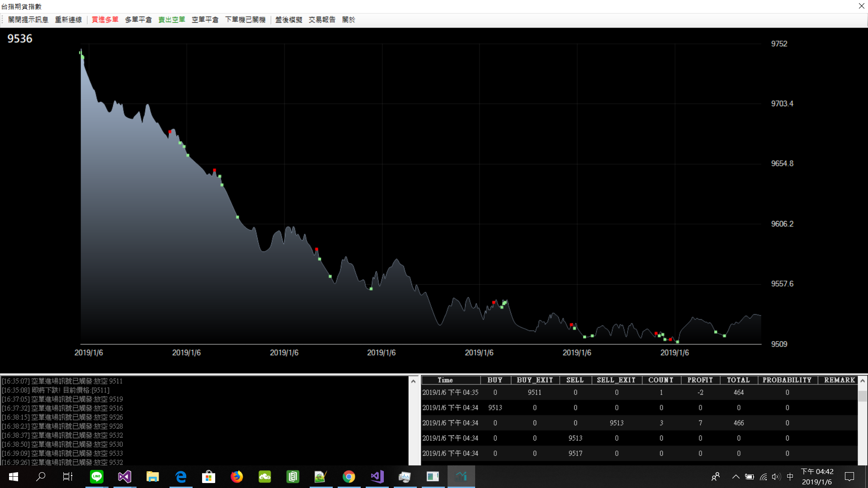
Task: Click TOTAL column header
Action: coord(738,380)
